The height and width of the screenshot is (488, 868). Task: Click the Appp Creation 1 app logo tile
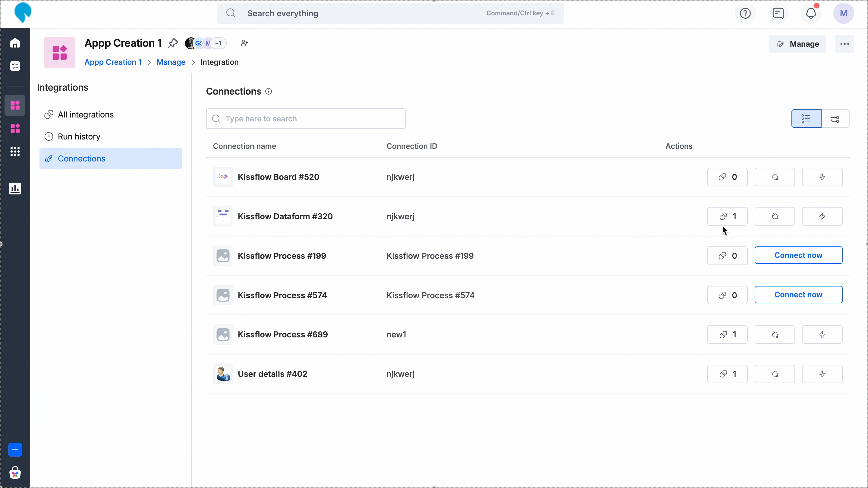pos(60,52)
